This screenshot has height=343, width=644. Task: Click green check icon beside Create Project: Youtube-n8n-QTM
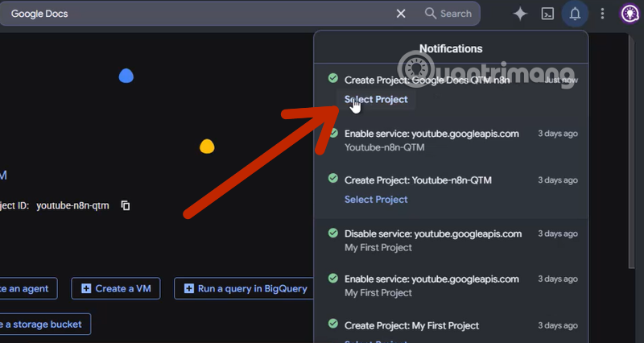point(333,178)
